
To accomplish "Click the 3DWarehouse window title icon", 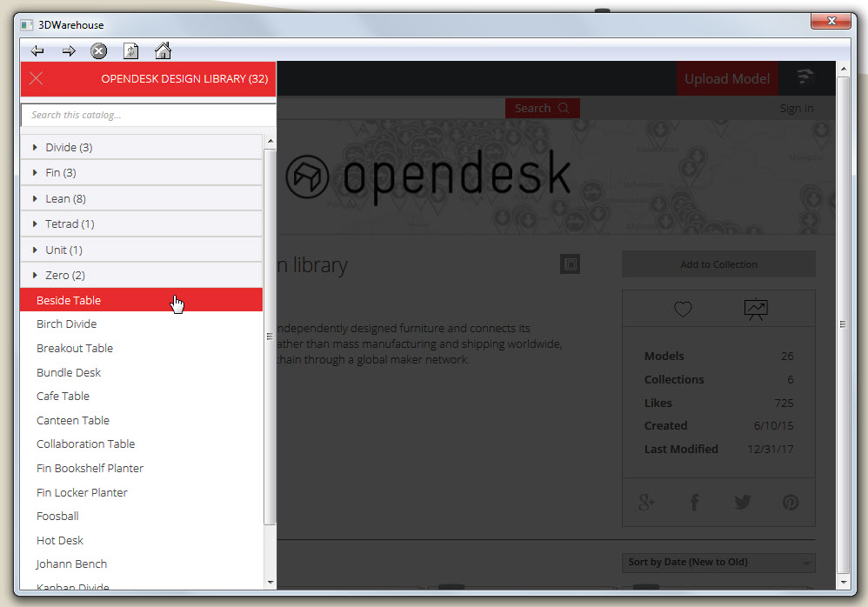I will [27, 25].
